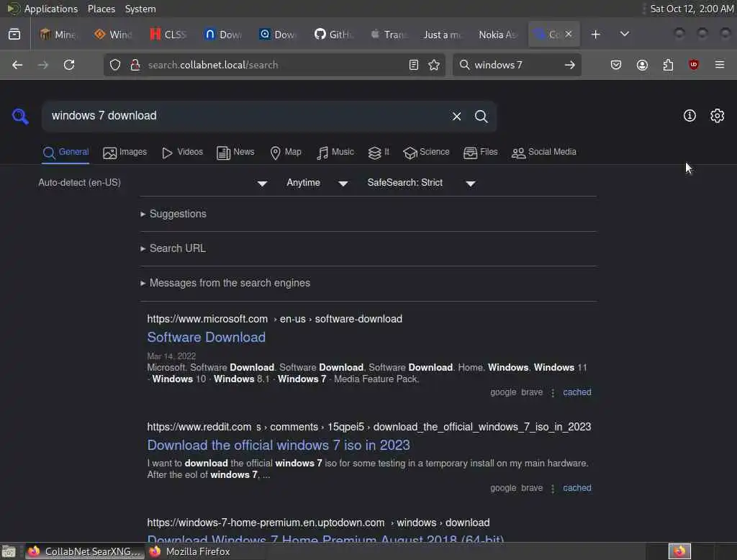Click the SearXNG logo magnifier icon
737x560 pixels.
[x=20, y=116]
